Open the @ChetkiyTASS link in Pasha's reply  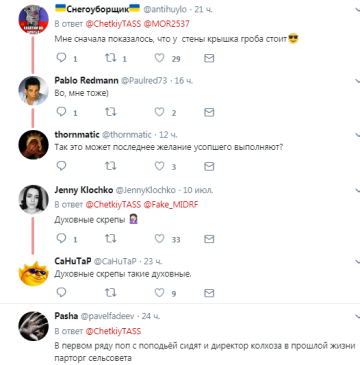(x=113, y=331)
